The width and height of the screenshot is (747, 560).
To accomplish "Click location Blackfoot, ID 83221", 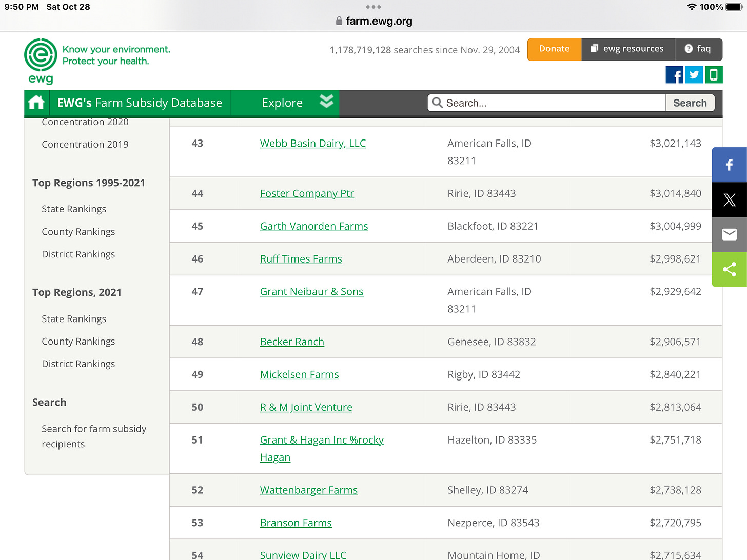I will pos(493,226).
